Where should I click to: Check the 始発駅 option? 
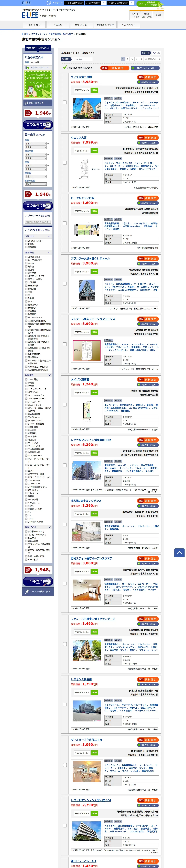coord(26,244)
